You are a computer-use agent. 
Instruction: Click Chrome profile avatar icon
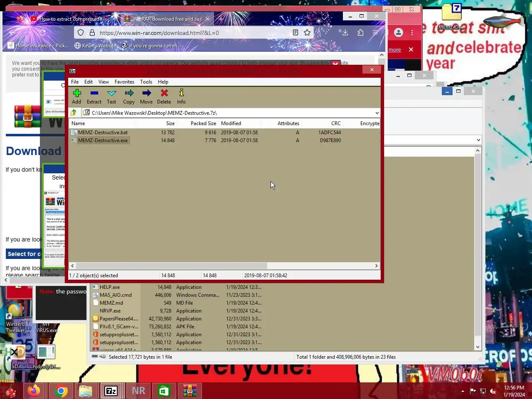tap(398, 32)
